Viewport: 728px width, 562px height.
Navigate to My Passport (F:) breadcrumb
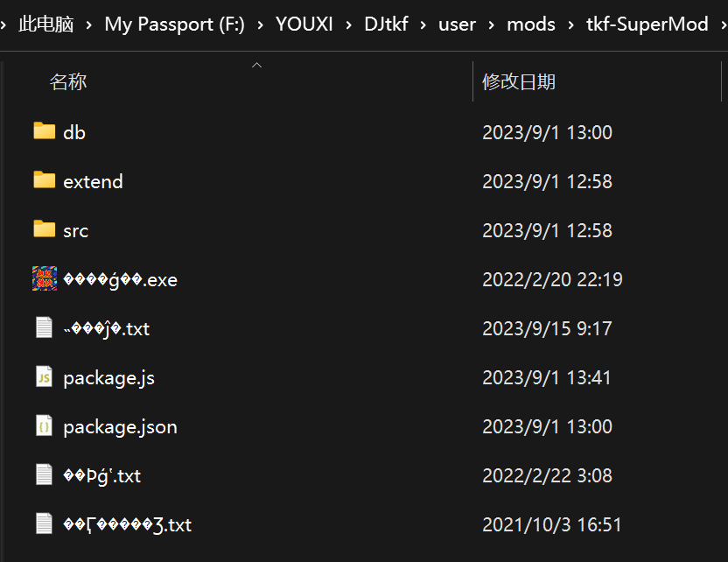pos(174,25)
